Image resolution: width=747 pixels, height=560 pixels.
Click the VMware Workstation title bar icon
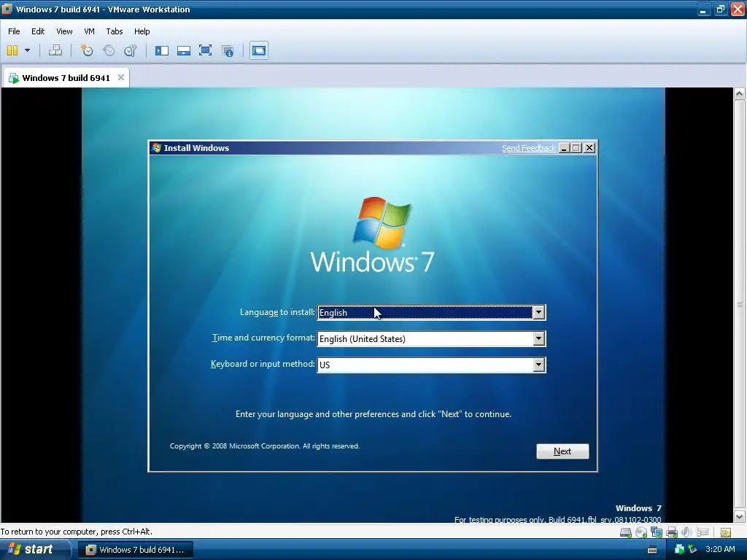(7, 9)
